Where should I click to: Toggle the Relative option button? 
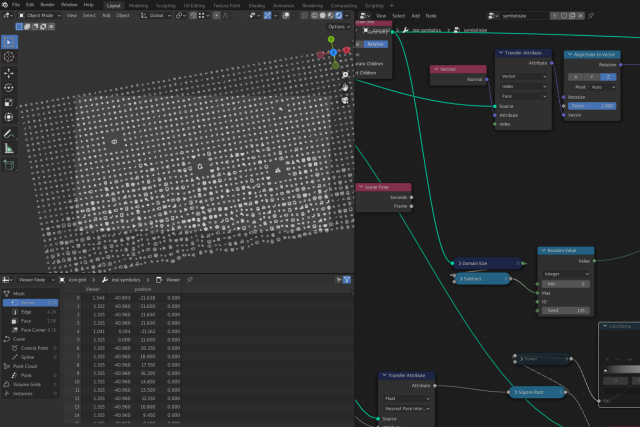pyautogui.click(x=375, y=44)
